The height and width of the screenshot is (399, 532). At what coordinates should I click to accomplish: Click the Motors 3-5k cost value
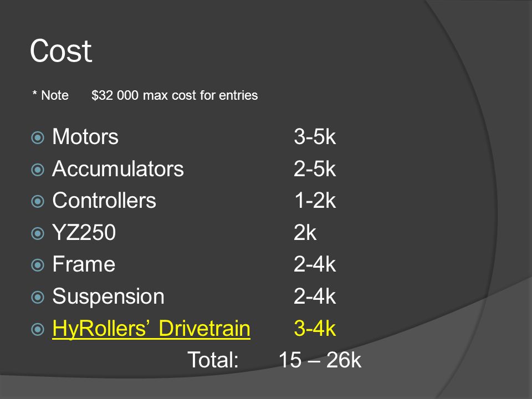[x=315, y=137]
